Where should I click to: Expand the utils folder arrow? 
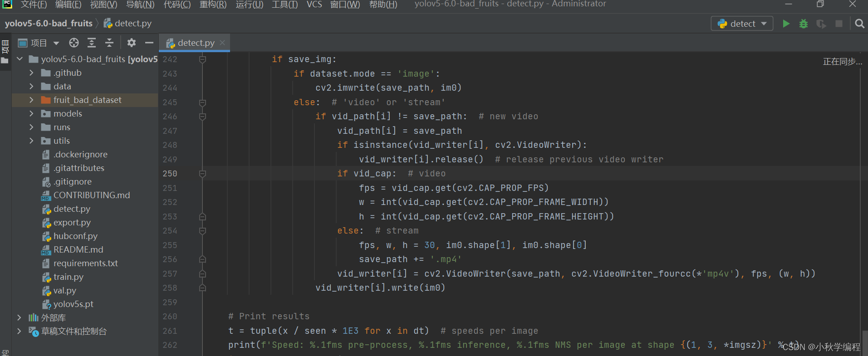[31, 141]
